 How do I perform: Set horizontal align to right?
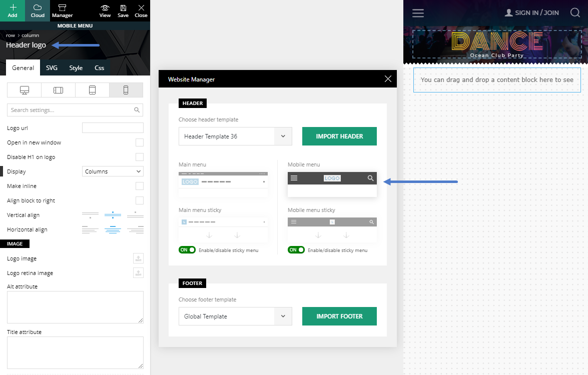coord(136,229)
